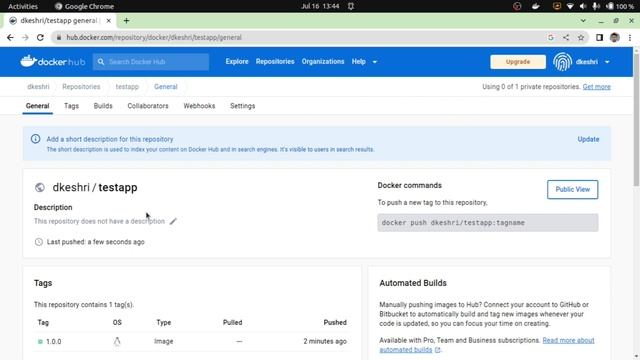Click the 'This repository does not have a description' text
The width and height of the screenshot is (640, 360).
pos(99,221)
